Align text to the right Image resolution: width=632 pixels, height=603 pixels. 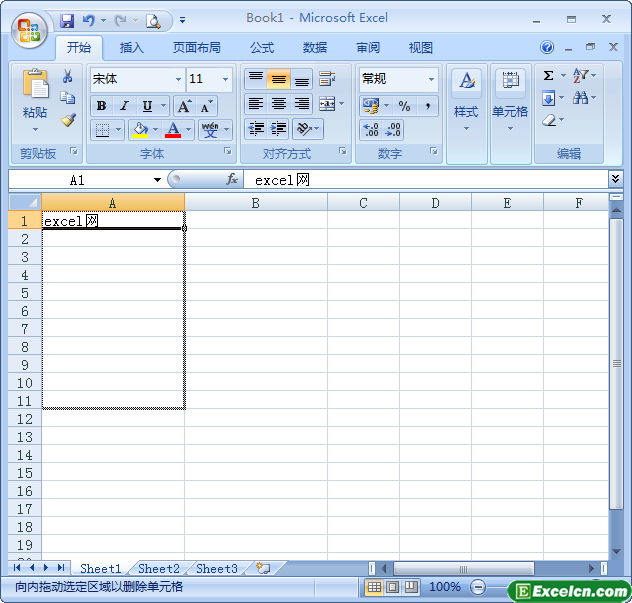click(301, 104)
